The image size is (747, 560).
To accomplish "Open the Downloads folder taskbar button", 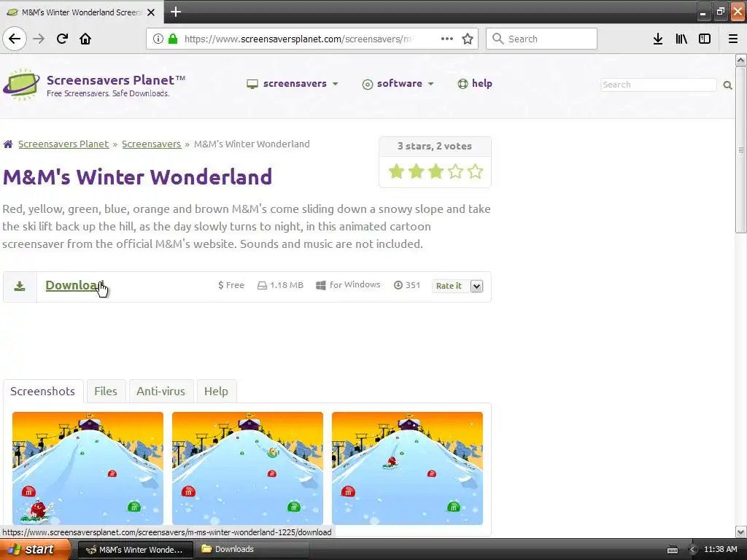I will pyautogui.click(x=252, y=550).
